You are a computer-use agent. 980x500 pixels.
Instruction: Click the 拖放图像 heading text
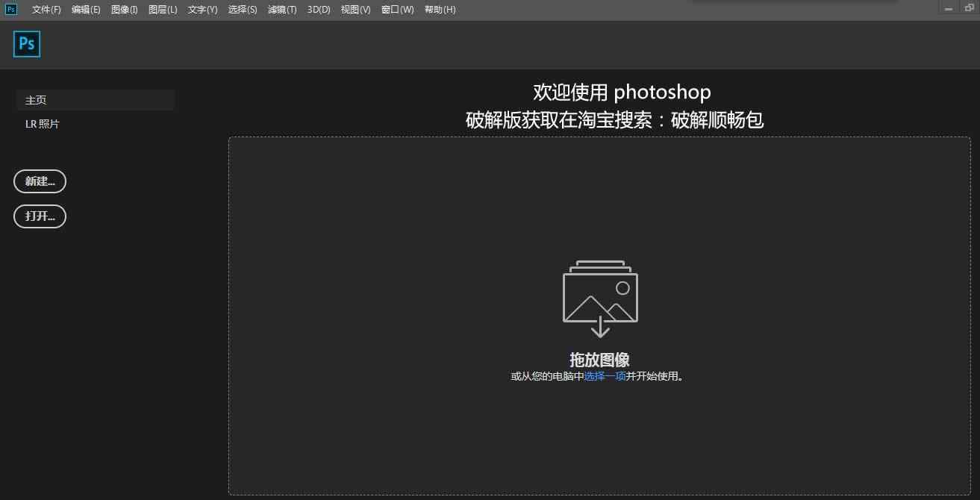click(599, 359)
